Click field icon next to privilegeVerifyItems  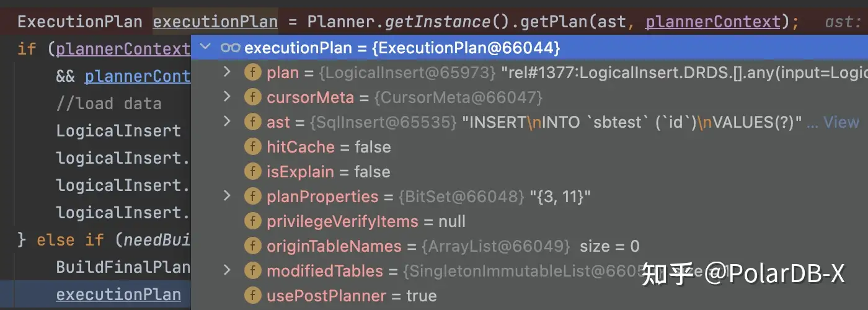[252, 221]
